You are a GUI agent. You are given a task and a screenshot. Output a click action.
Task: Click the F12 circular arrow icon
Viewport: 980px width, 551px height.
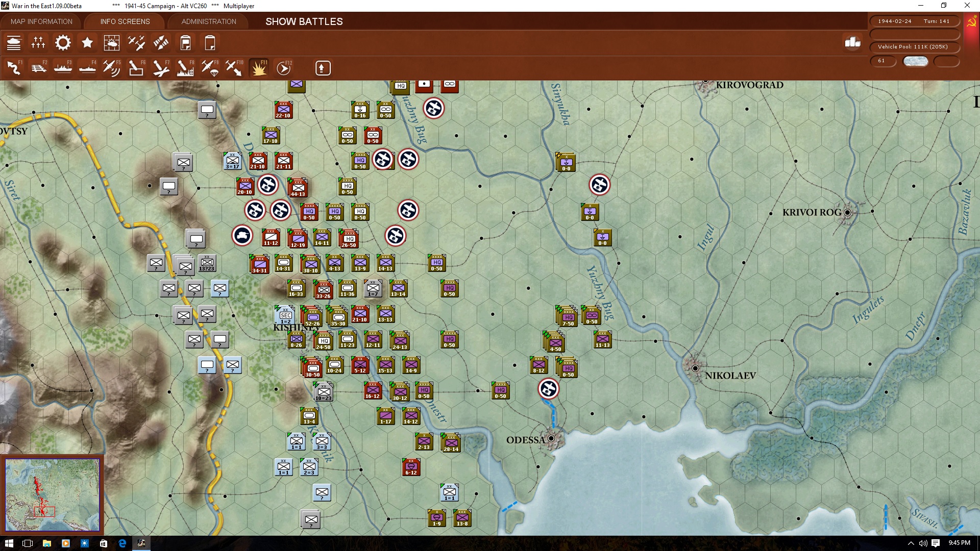tap(284, 68)
